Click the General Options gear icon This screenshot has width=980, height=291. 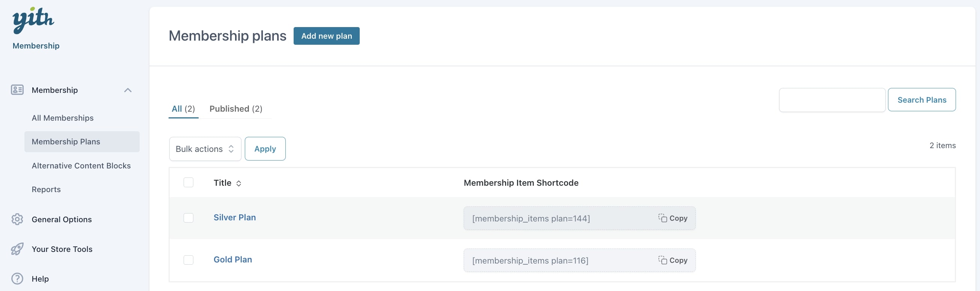point(17,220)
